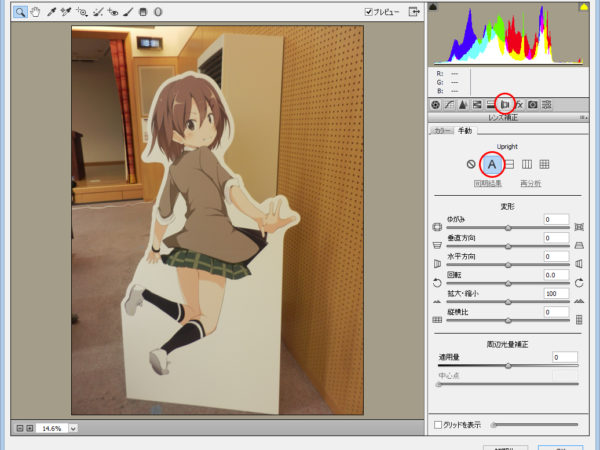600x450 pixels.
Task: Select Upright Full mode
Action: click(x=544, y=164)
